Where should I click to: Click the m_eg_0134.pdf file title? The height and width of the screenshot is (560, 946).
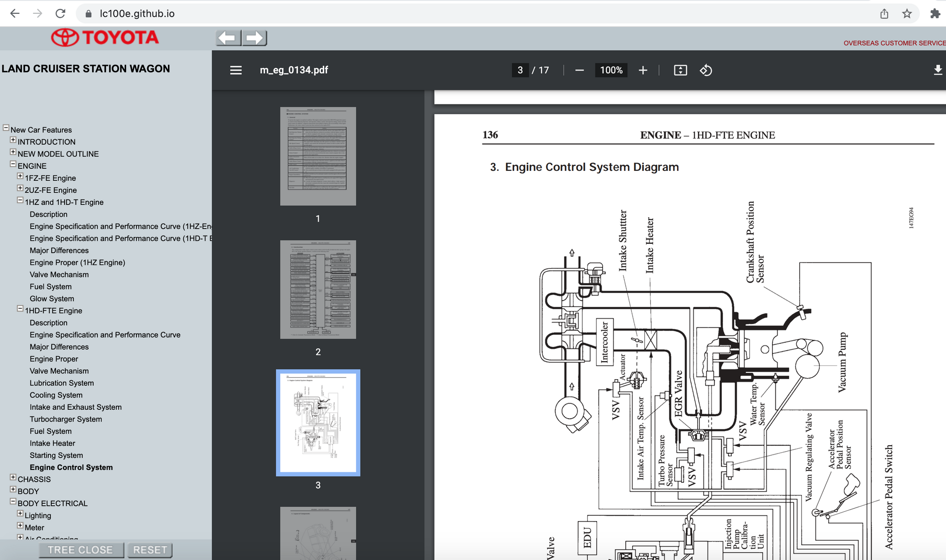click(294, 70)
